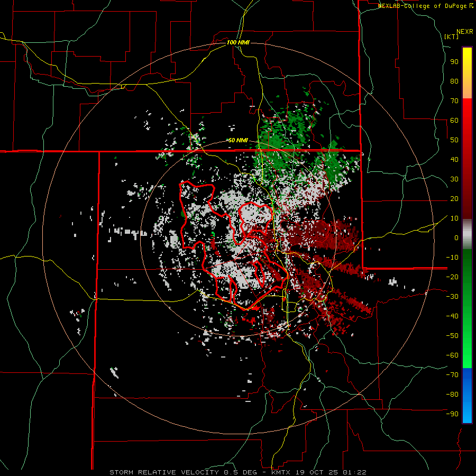The width and height of the screenshot is (476, 476).
Task: Click the positive 90 knot scale label
Action: pos(454,62)
